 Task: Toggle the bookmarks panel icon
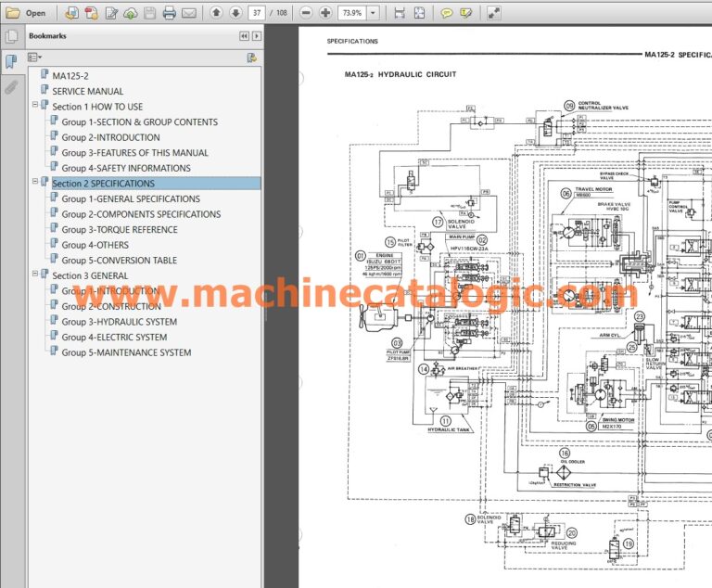pos(11,61)
